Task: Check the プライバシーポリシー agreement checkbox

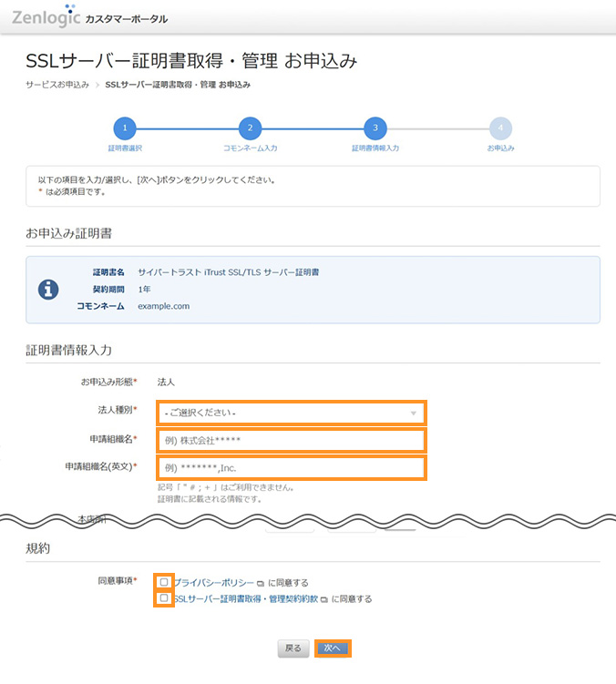Action: tap(164, 582)
